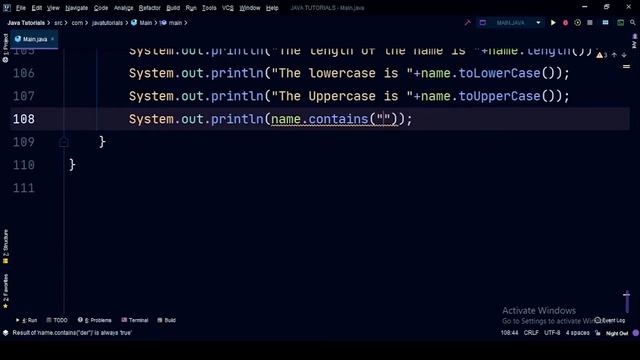Close the Main.java tab
The height and width of the screenshot is (360, 640).
[x=52, y=39]
